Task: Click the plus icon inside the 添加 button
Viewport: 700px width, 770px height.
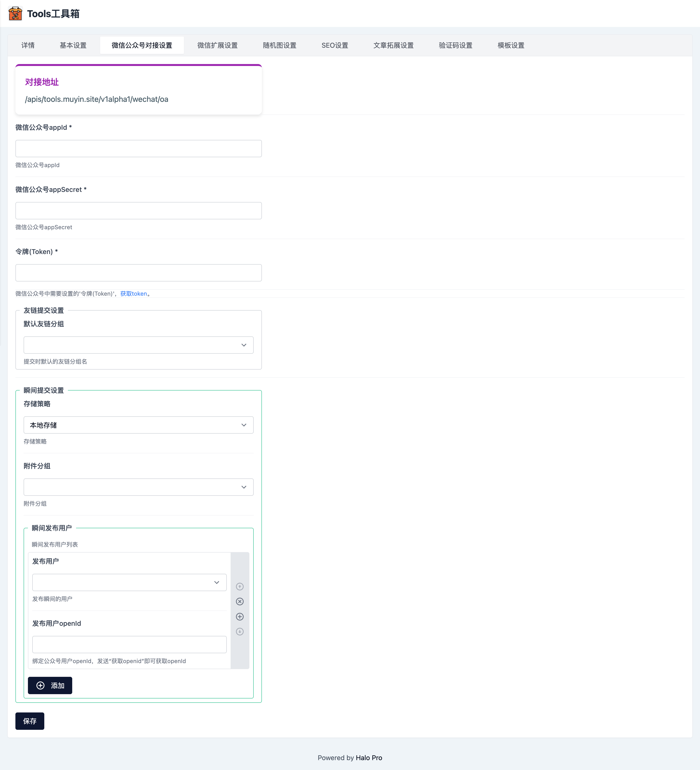Action: pos(40,685)
